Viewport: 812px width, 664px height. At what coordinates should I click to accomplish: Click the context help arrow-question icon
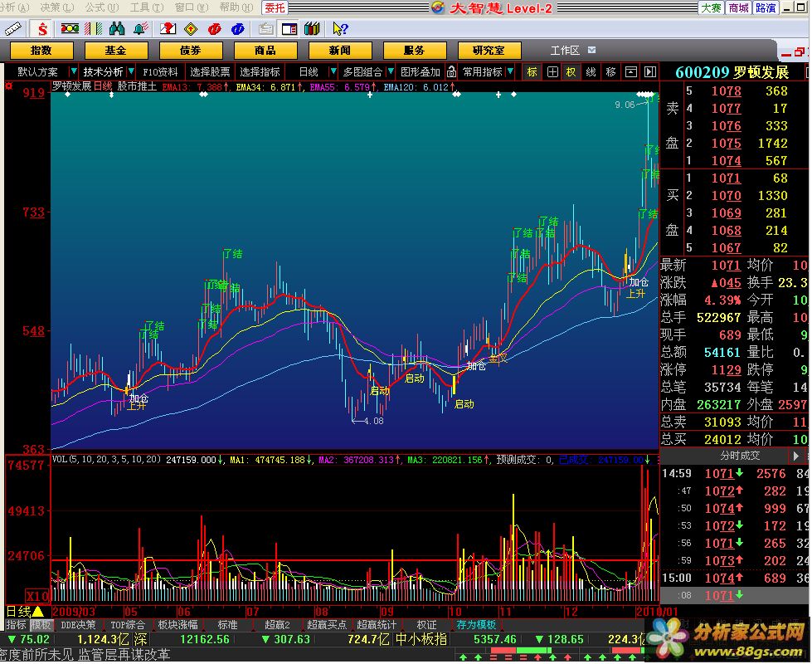pyautogui.click(x=340, y=28)
